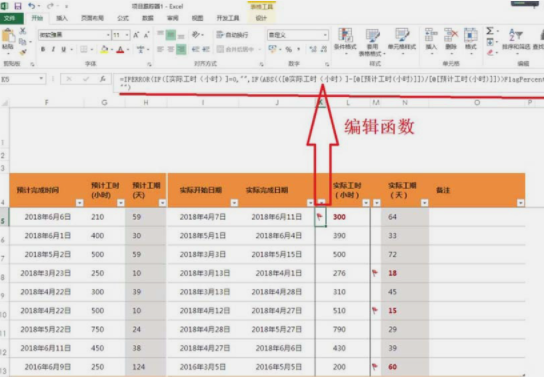
Task: Toggle Bold formatting
Action: pos(43,50)
